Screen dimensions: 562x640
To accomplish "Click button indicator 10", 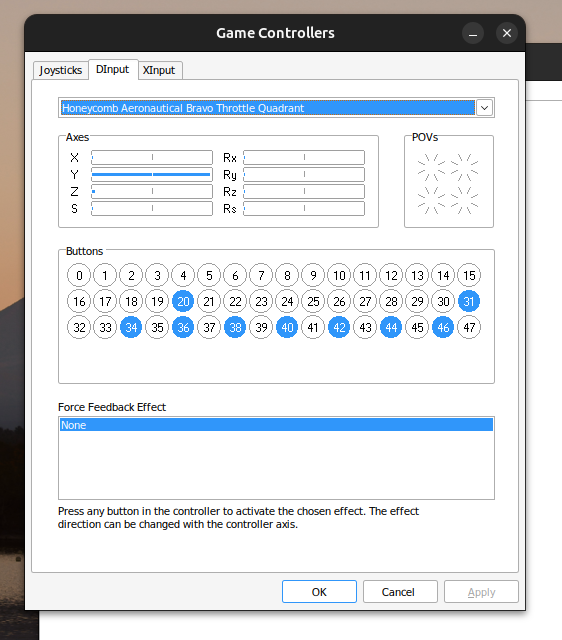I will (339, 276).
